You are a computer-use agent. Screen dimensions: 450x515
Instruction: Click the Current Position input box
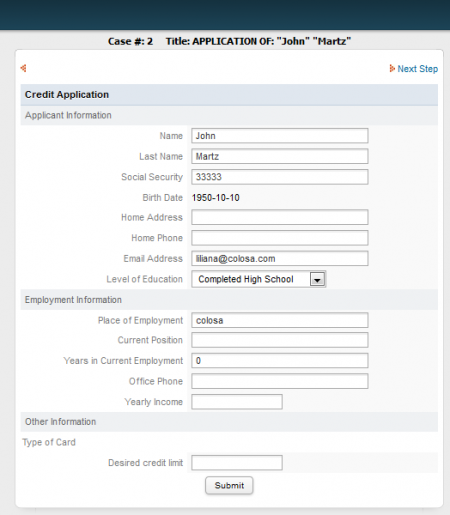pyautogui.click(x=280, y=340)
